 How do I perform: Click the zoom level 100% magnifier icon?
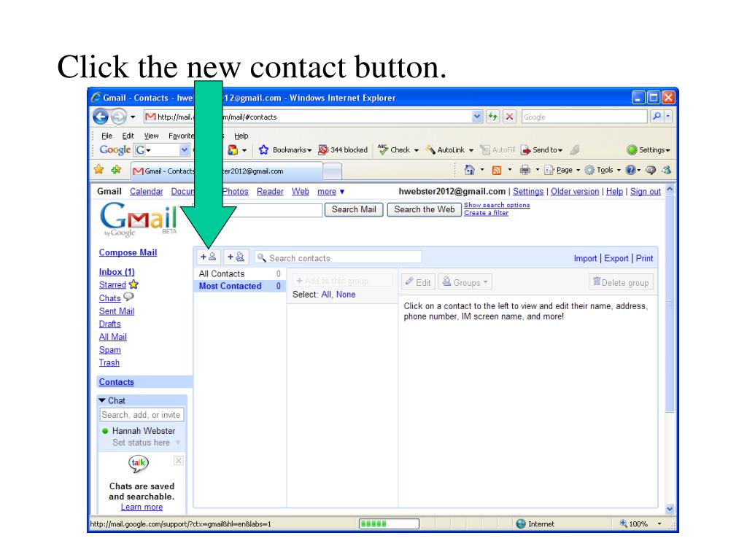[x=623, y=524]
